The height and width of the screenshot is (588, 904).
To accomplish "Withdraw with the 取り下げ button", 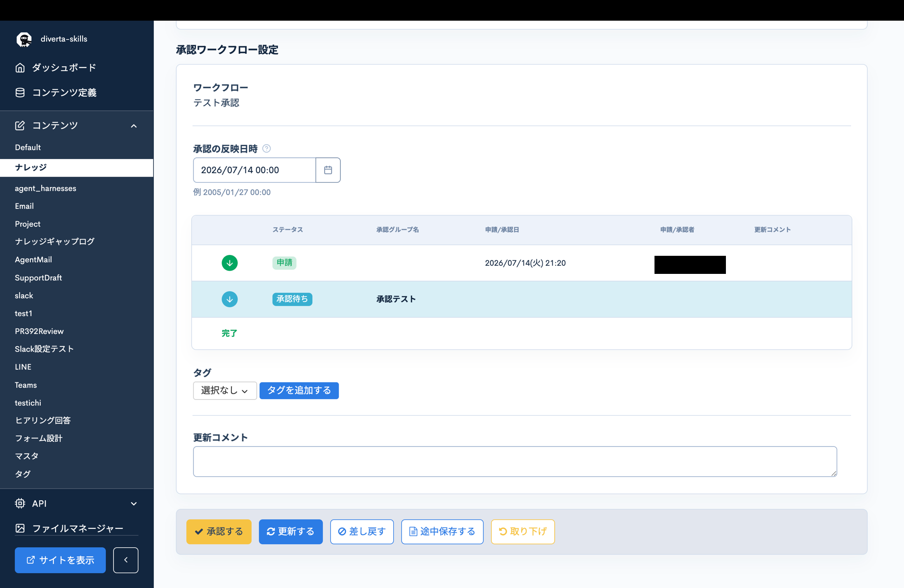I will click(x=523, y=532).
